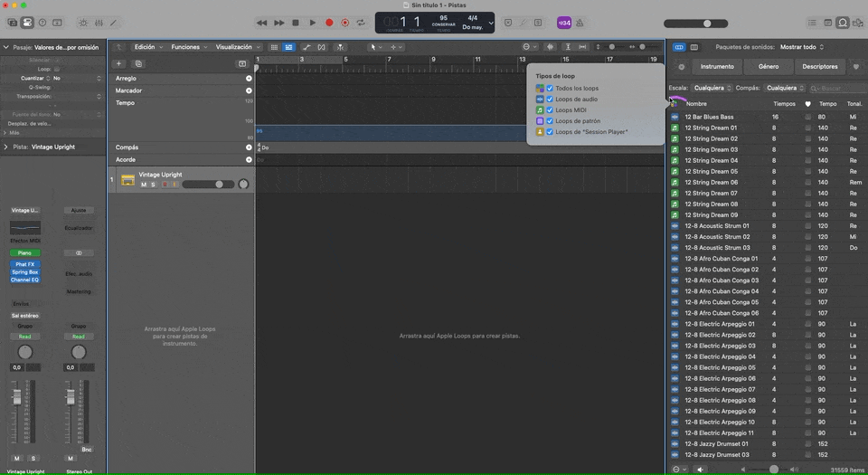868x475 pixels.
Task: Open Paquetes de sonidos Mostrar todo dropdown
Action: [802, 47]
